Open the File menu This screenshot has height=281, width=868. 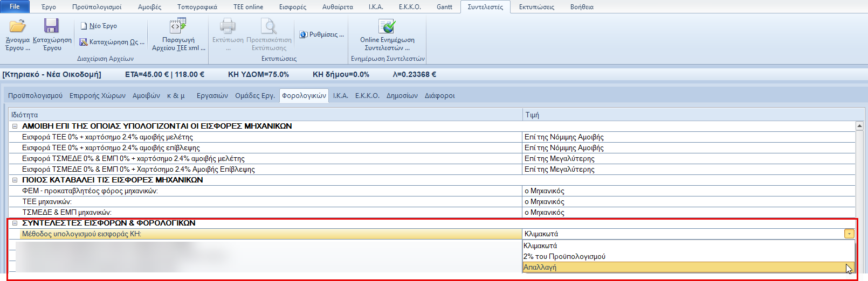coord(15,6)
